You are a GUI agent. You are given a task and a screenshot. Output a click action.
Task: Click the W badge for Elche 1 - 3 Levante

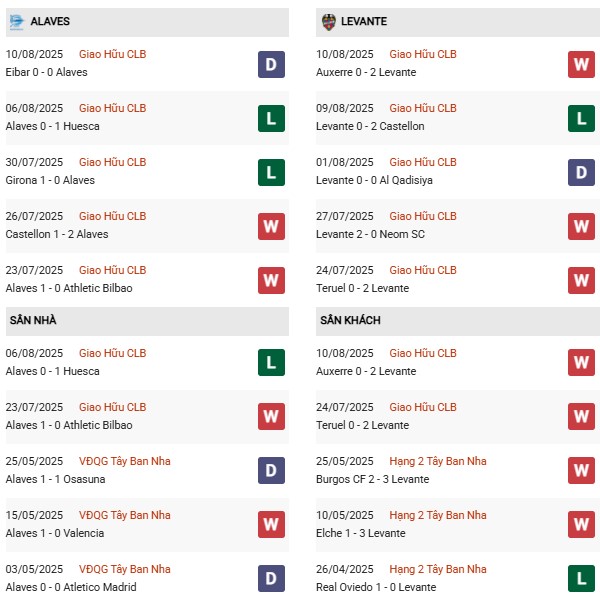581,525
